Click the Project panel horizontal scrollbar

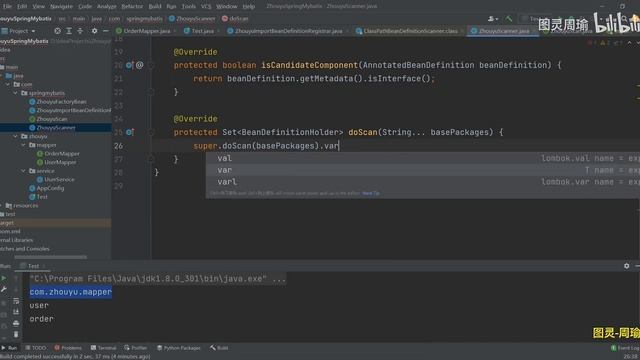tap(51, 257)
